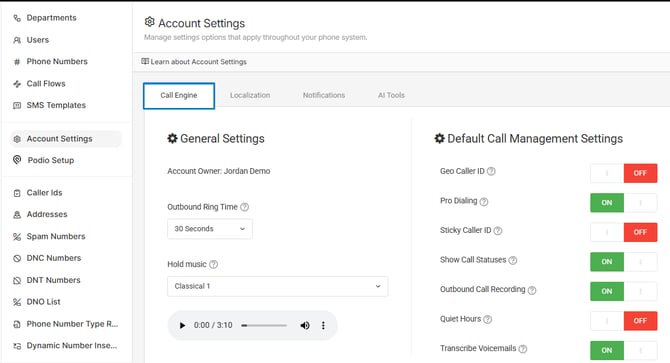Image resolution: width=670 pixels, height=363 pixels.
Task: Open the AI Tools tab
Action: (391, 95)
